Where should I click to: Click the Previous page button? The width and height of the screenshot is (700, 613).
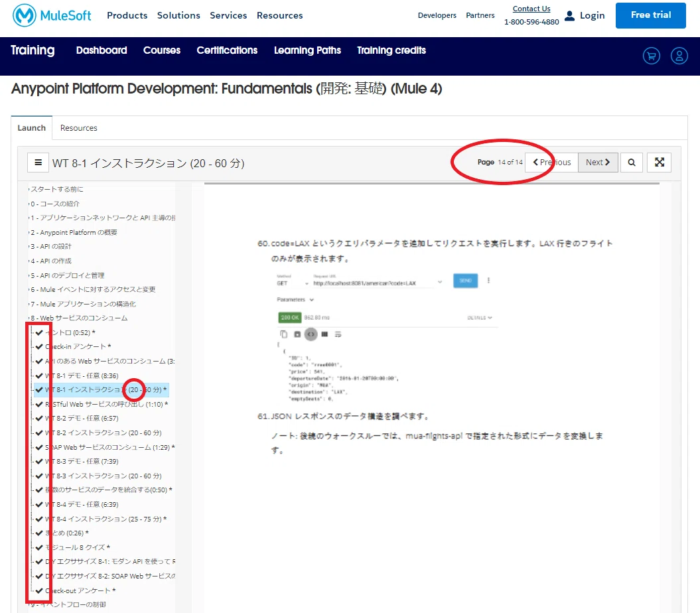point(552,163)
